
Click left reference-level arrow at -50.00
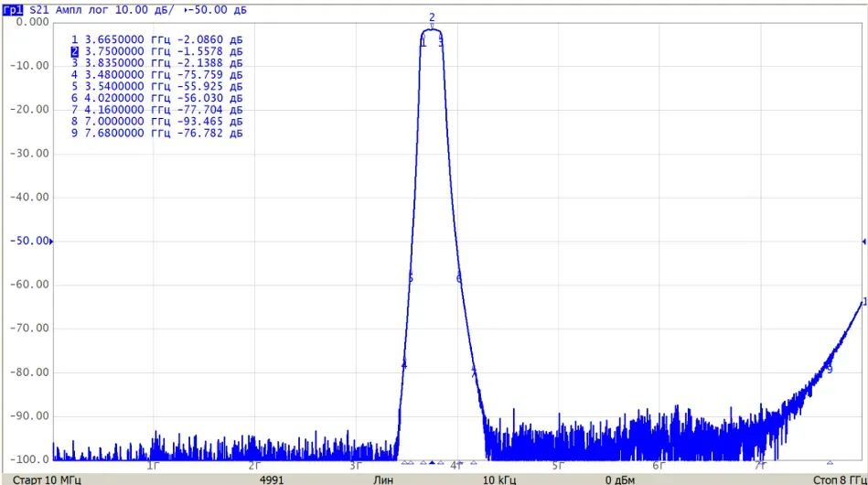(51, 242)
